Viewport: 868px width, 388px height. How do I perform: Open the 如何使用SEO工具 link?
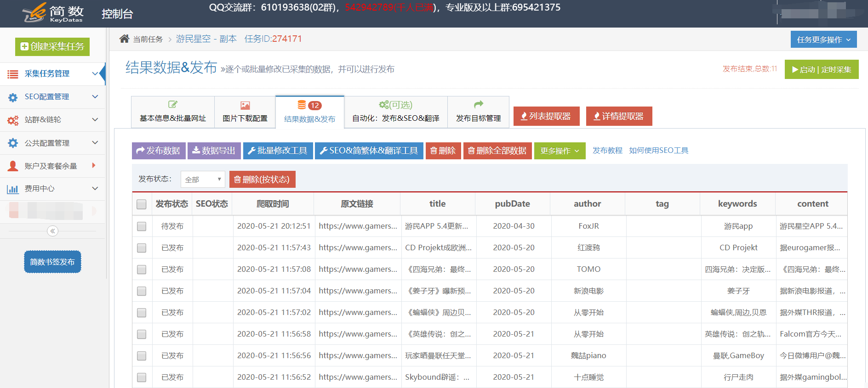click(658, 151)
